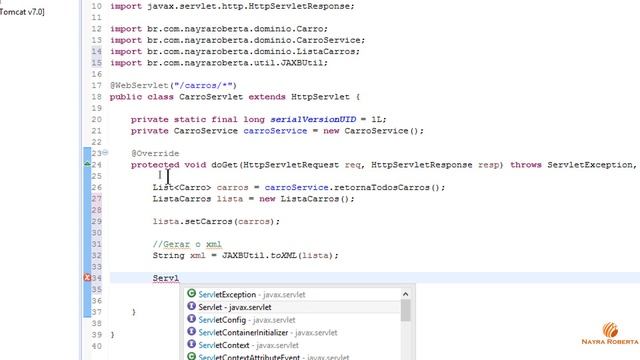Viewport: 640px width, 360px height.
Task: Click the doGet method name
Action: pos(224,165)
